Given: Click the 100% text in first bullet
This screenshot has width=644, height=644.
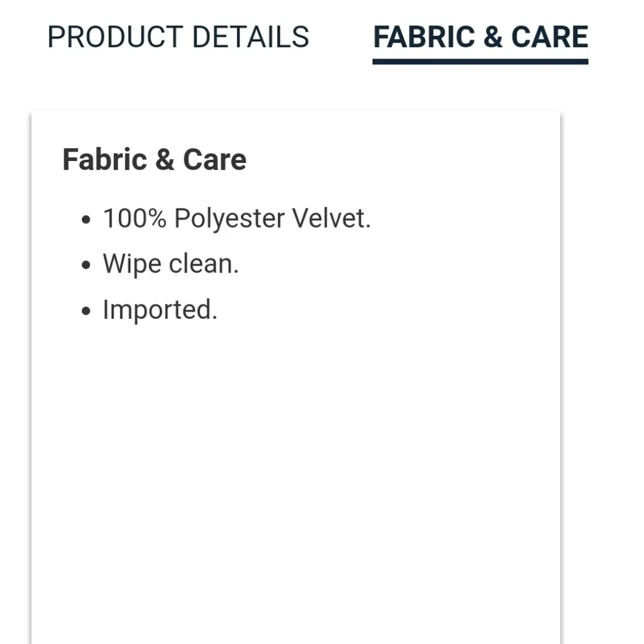Looking at the screenshot, I should [135, 218].
